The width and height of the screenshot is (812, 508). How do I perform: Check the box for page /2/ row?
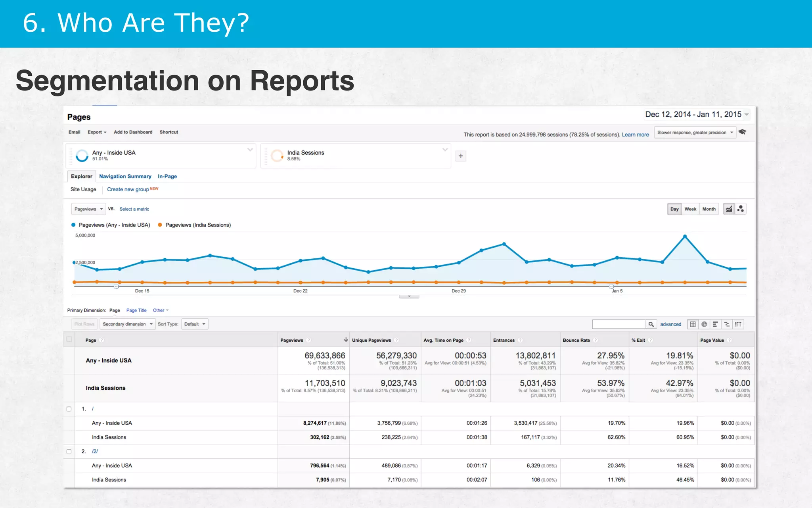(69, 451)
